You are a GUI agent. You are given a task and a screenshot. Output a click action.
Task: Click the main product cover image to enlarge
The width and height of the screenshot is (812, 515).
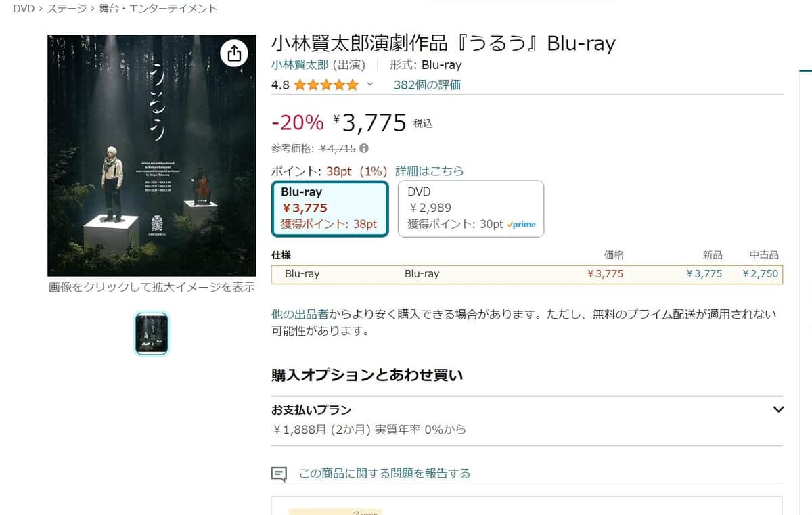[151, 155]
